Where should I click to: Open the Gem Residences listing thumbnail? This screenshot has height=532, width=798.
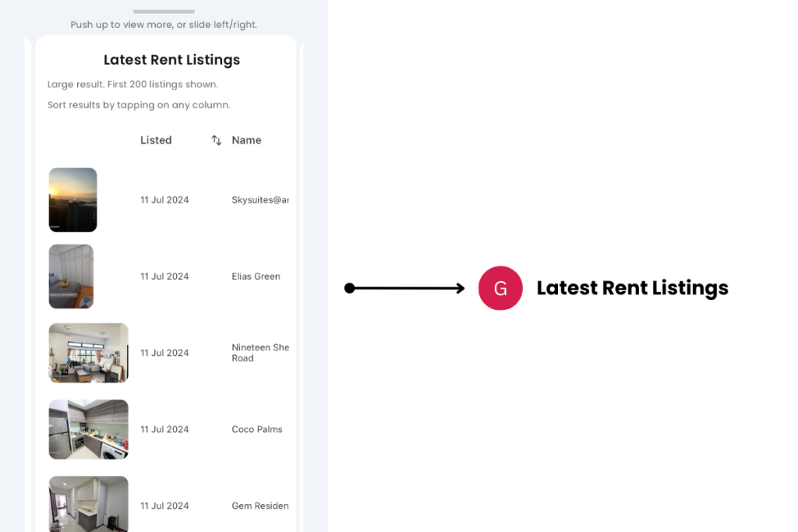pos(89,504)
